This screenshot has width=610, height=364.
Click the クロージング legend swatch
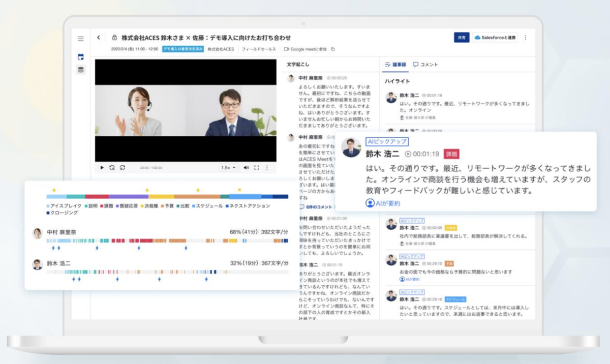click(48, 213)
